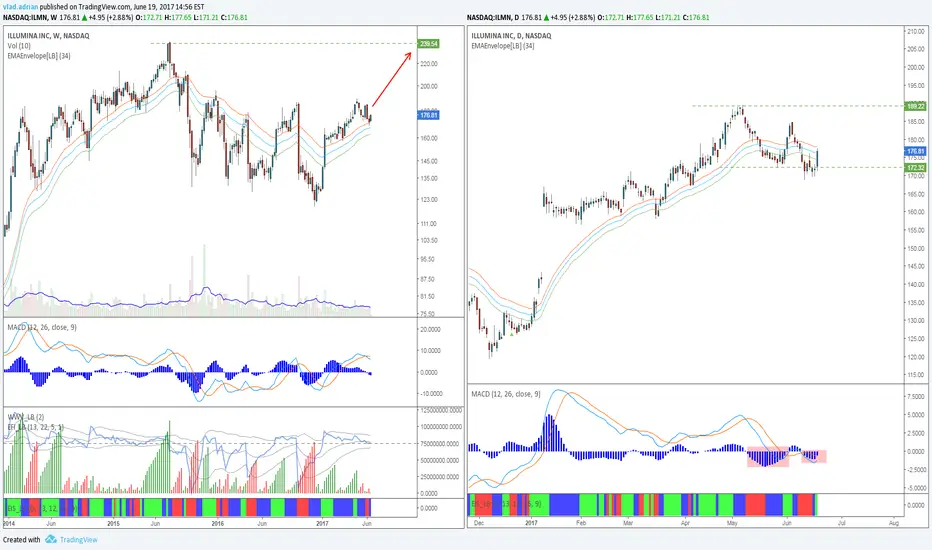Click the 210.00 daily price axis value
The height and width of the screenshot is (550, 932).
[x=916, y=32]
